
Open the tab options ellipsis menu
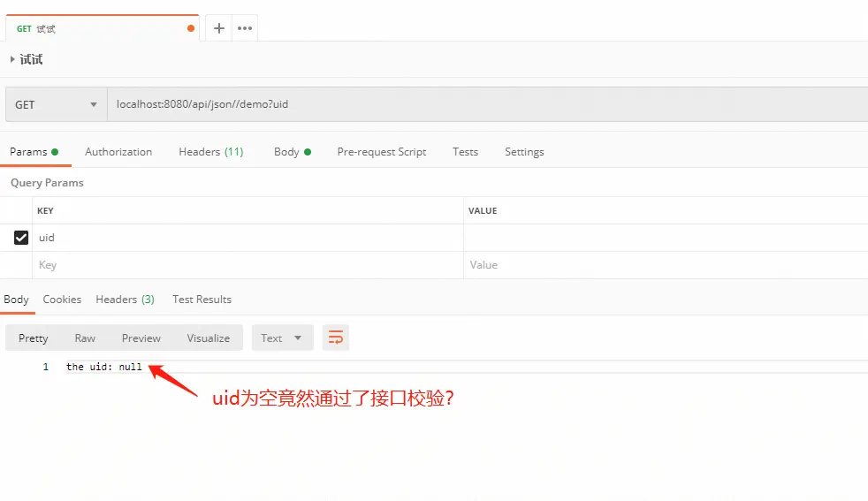(245, 28)
